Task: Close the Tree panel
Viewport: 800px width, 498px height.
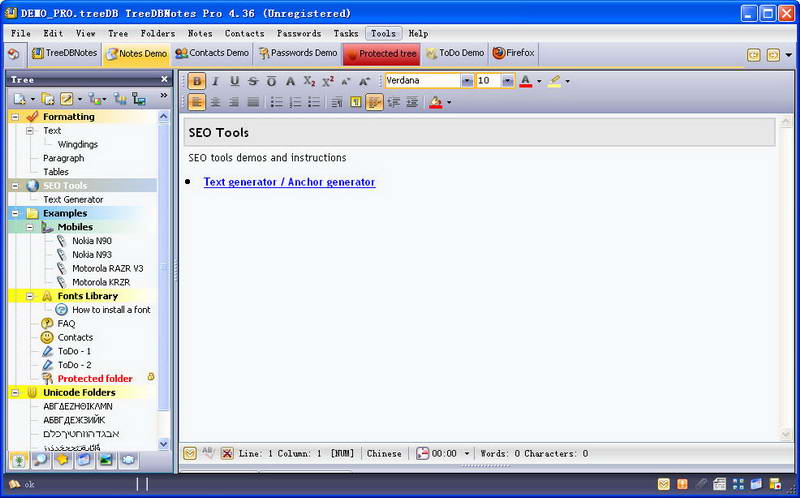Action: click(164, 79)
